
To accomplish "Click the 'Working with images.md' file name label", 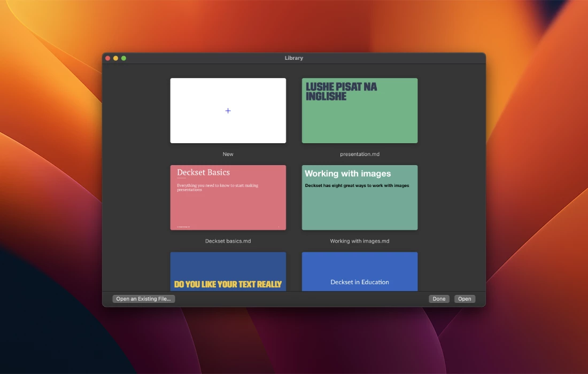I will (x=359, y=241).
